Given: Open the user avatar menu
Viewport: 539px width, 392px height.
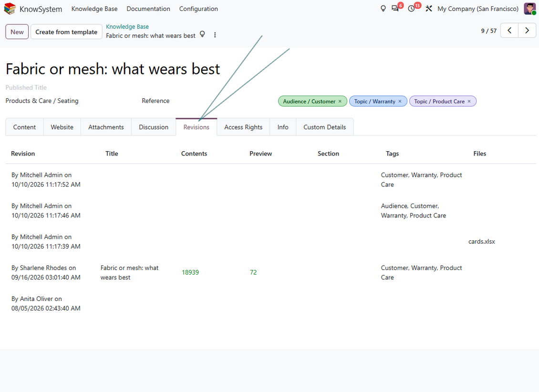Looking at the screenshot, I should click(530, 9).
